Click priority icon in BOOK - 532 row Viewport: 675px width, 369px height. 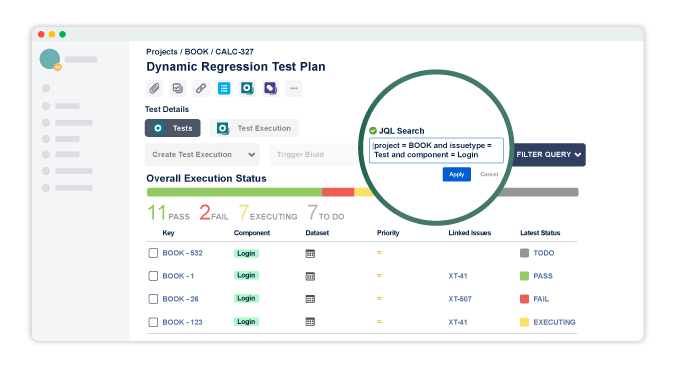pyautogui.click(x=379, y=253)
